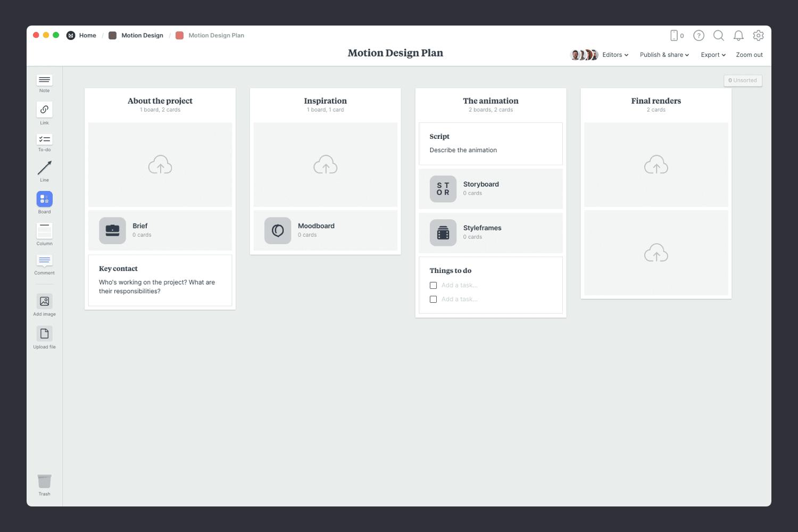Open notifications bell
The image size is (798, 532).
pos(738,36)
